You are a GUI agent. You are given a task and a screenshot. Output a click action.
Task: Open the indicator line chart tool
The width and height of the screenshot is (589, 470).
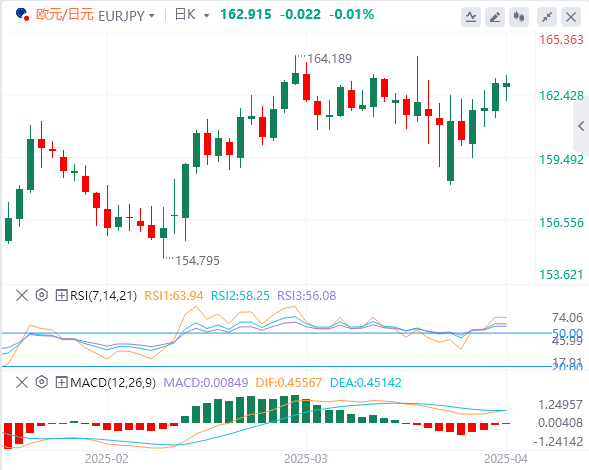471,17
